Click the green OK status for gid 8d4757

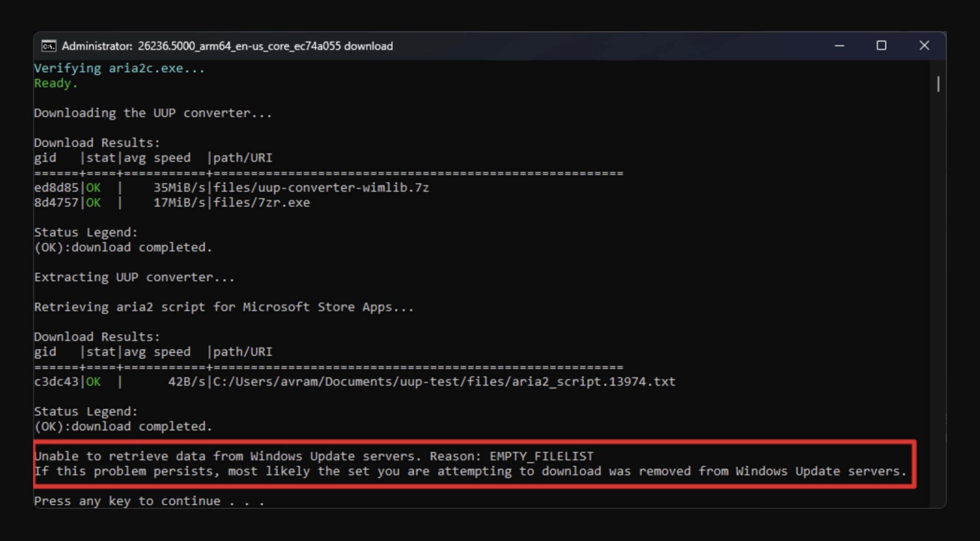[x=93, y=203]
